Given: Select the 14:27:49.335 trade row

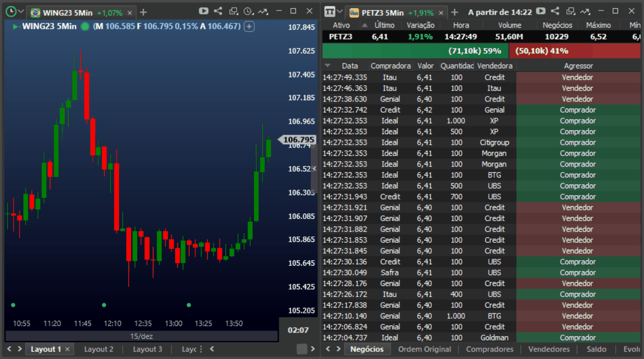Looking at the screenshot, I should (481, 77).
